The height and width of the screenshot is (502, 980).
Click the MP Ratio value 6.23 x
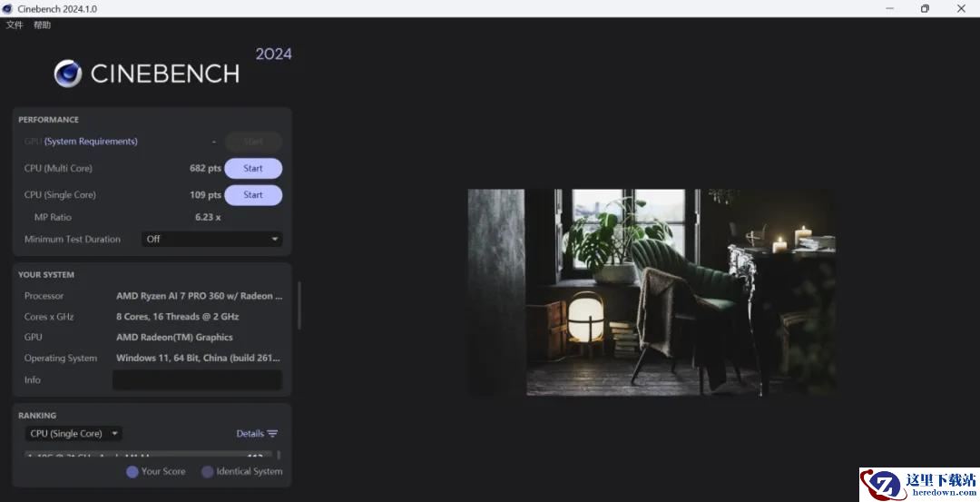click(208, 217)
